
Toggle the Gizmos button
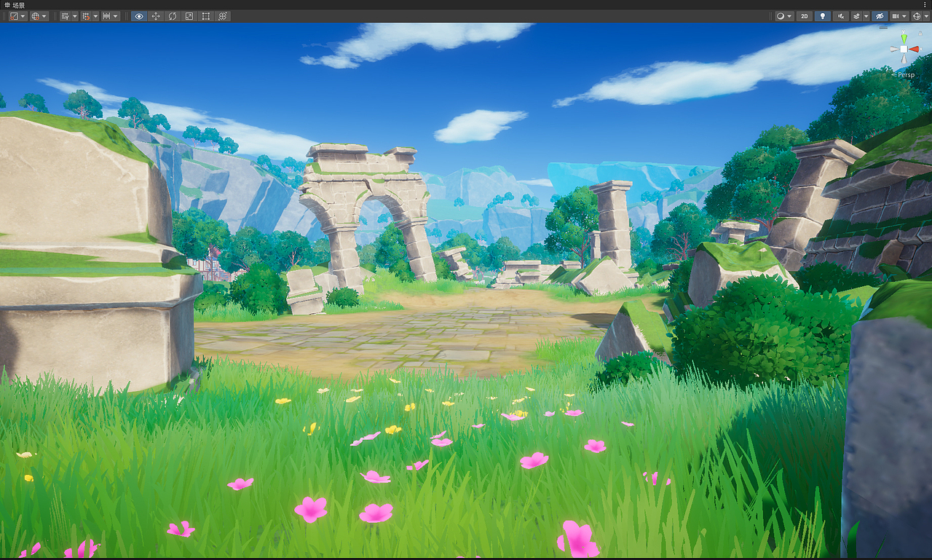coord(917,16)
